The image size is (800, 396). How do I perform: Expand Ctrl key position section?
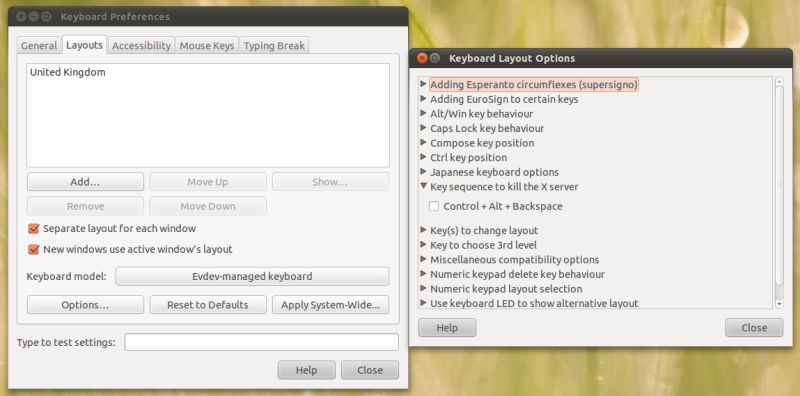[x=423, y=157]
